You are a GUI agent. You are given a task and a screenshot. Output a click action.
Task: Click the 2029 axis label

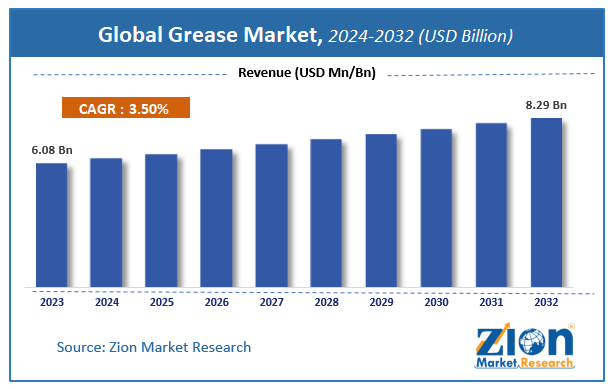381,302
